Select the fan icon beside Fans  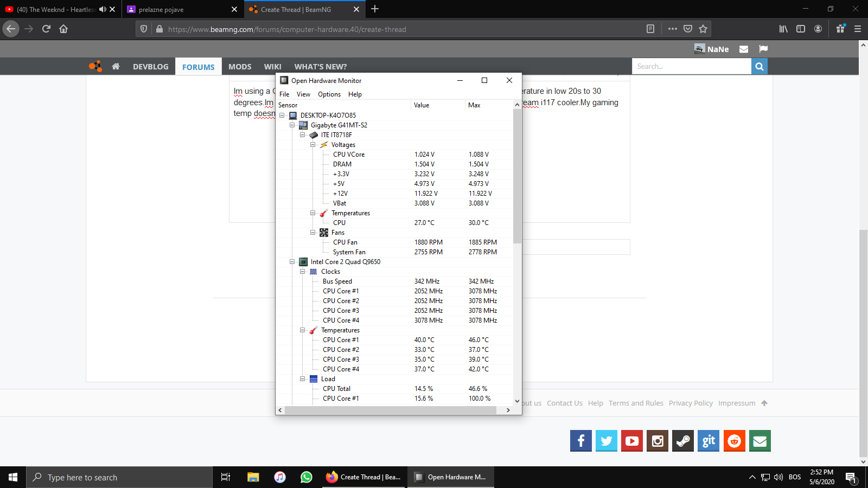click(324, 233)
